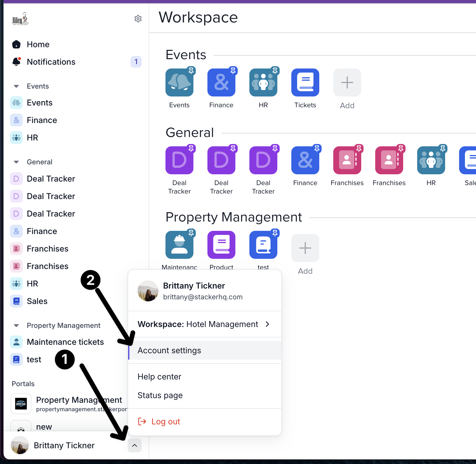Open the Help center link
This screenshot has height=464, width=476.
[x=159, y=377]
